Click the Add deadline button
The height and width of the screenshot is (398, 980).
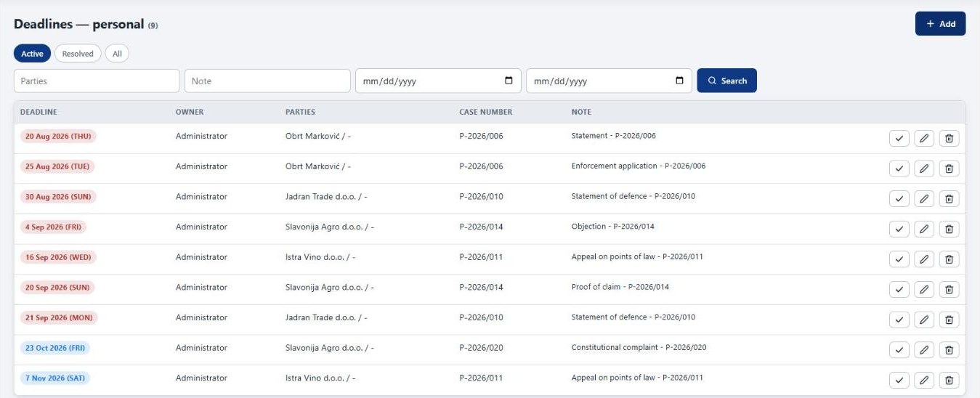click(x=940, y=23)
